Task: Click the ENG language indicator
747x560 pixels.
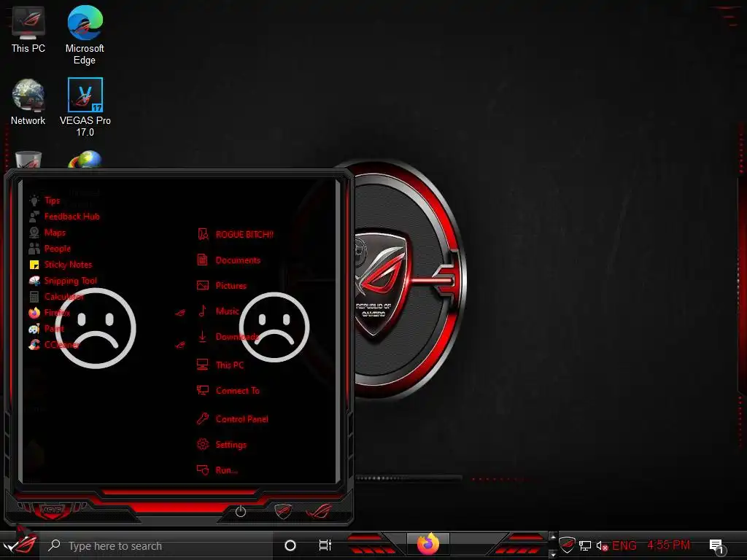Action: tap(624, 545)
